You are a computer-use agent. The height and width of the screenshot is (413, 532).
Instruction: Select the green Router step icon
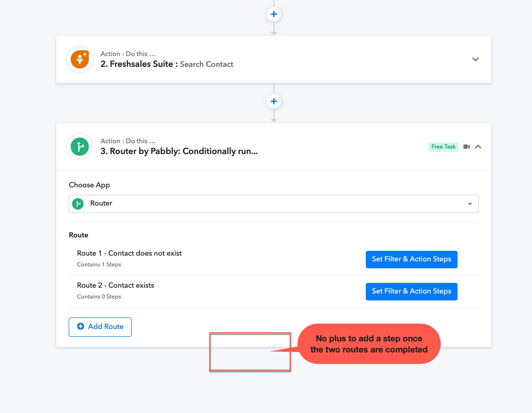(x=80, y=147)
